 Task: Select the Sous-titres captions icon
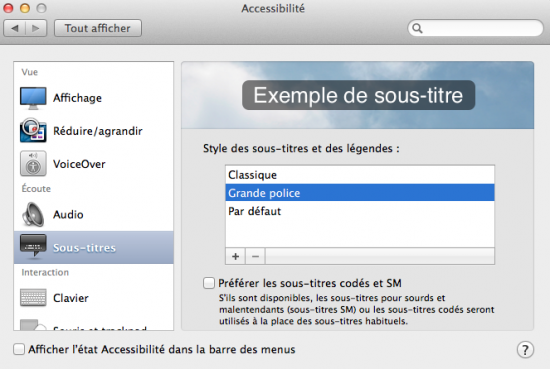point(33,247)
